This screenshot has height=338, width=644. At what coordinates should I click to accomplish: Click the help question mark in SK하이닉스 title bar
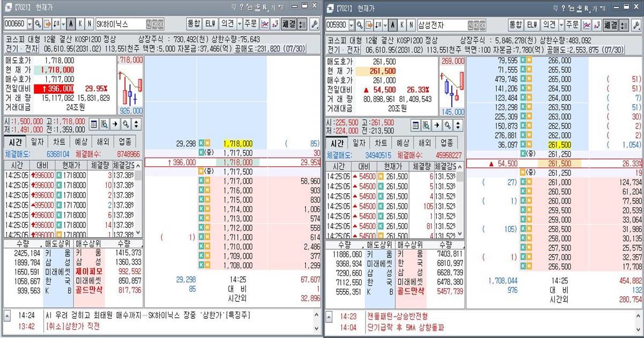point(241,8)
